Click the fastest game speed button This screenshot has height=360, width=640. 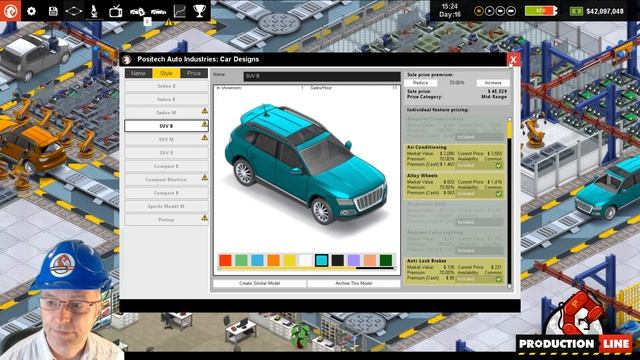511,11
